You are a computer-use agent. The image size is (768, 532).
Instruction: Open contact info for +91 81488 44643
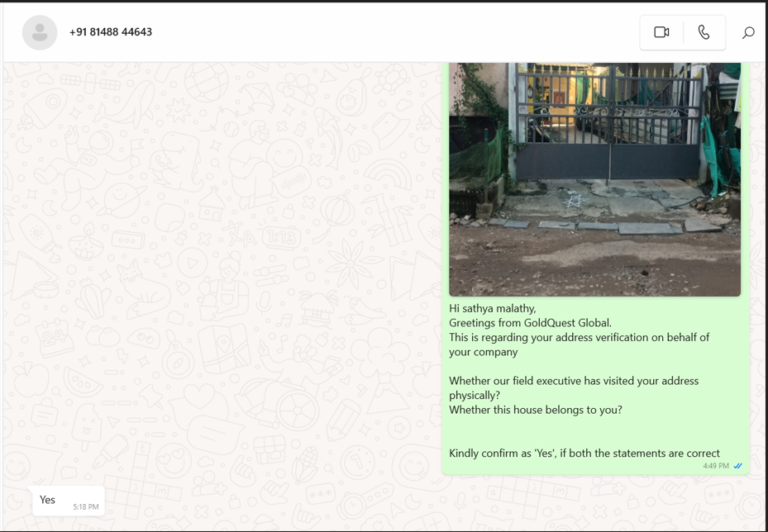click(x=111, y=32)
